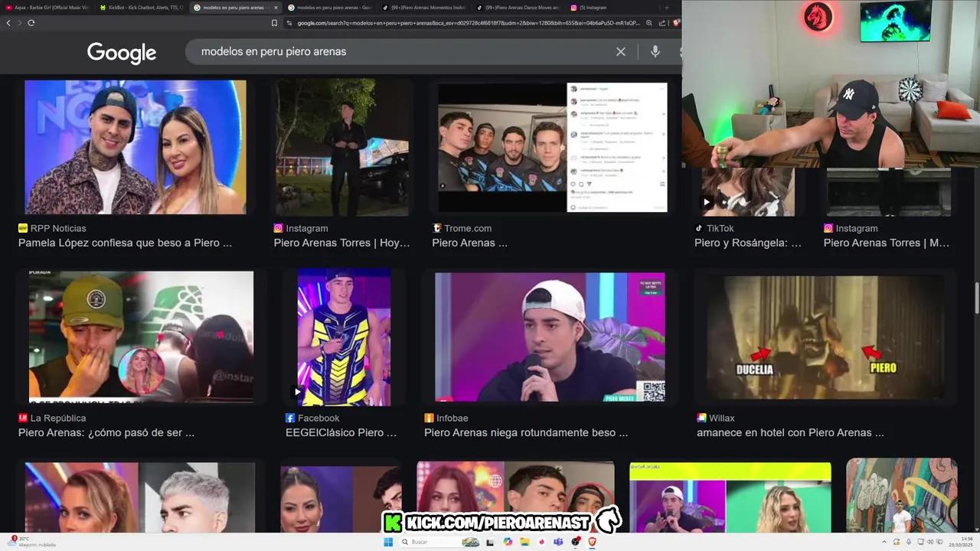Open Task View from the taskbar
This screenshot has height=551, width=980.
point(490,542)
